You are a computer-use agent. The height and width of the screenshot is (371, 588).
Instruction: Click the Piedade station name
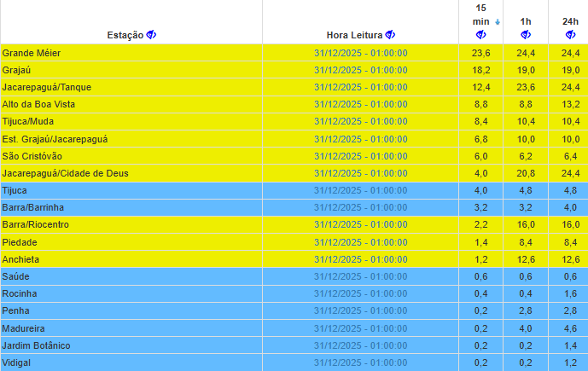click(x=20, y=242)
